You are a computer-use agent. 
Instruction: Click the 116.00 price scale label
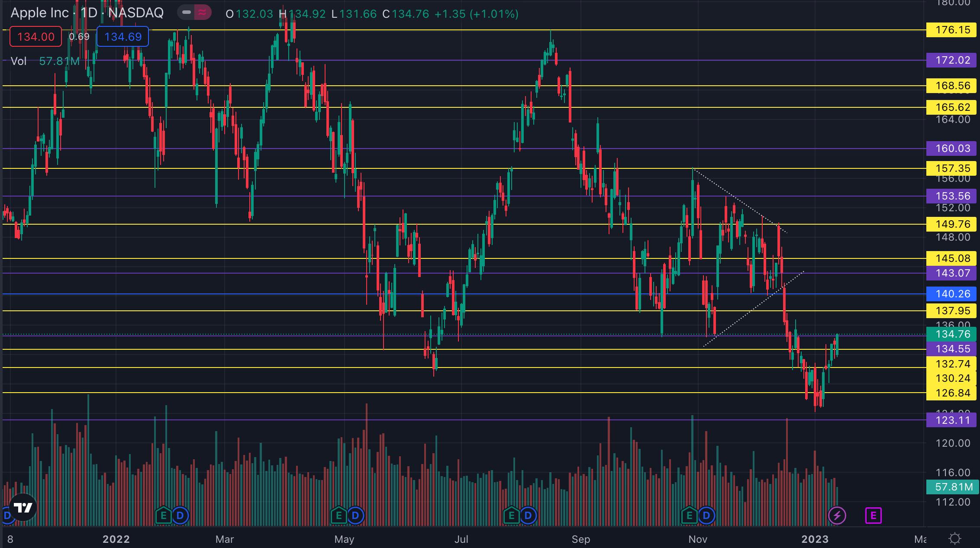coord(953,473)
